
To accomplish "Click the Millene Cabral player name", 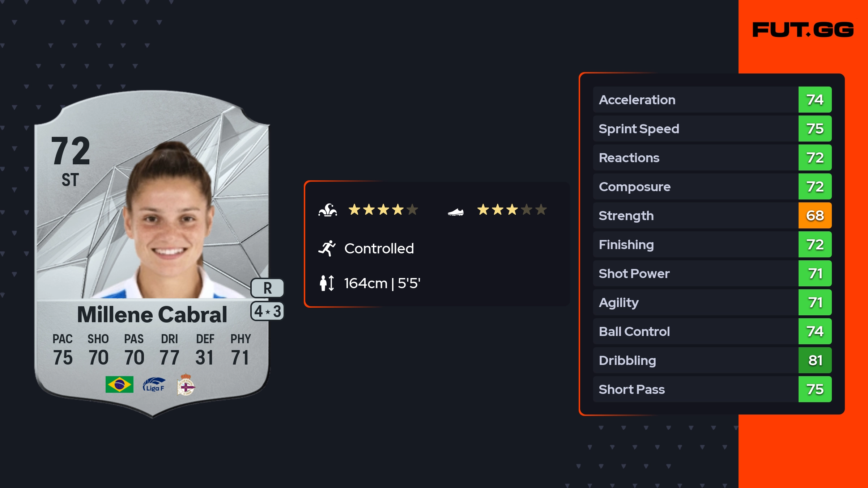I will (152, 314).
